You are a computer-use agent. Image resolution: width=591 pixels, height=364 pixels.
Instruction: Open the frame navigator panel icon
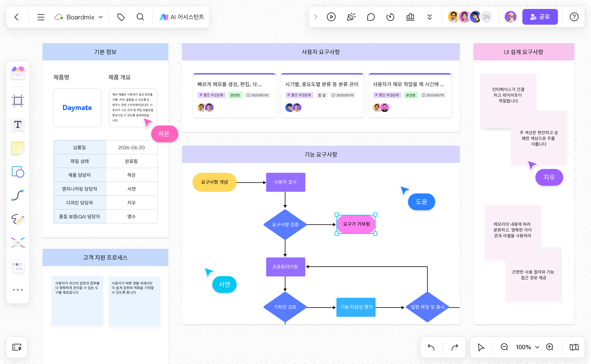coord(17,347)
